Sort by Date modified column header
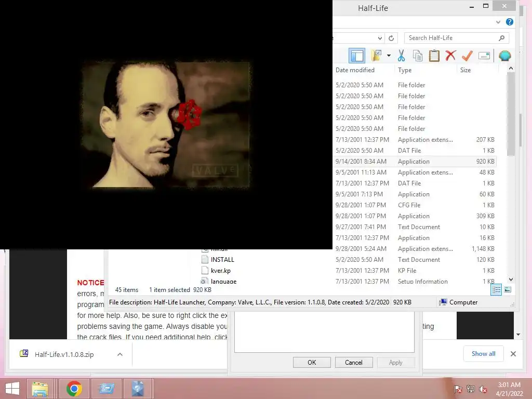The width and height of the screenshot is (532, 399). pyautogui.click(x=355, y=70)
